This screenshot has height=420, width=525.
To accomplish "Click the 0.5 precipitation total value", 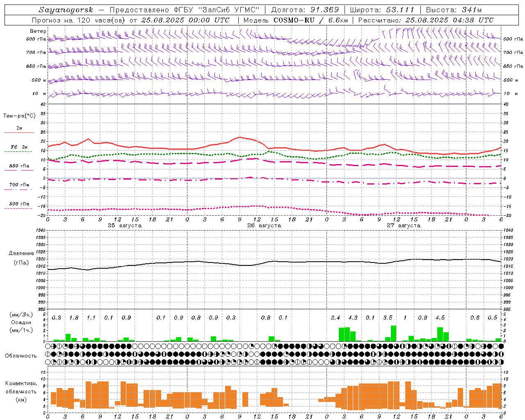I will coord(492,318).
